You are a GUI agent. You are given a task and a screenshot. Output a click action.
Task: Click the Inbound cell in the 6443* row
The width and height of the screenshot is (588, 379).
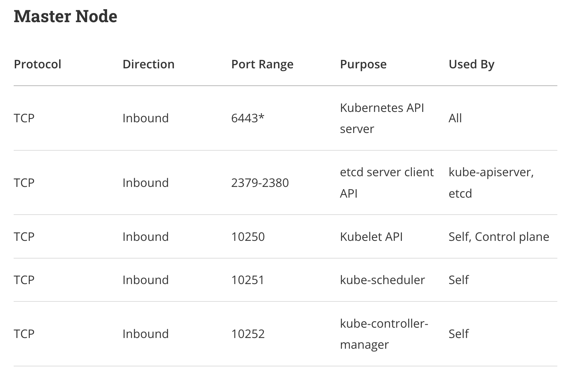coord(146,118)
